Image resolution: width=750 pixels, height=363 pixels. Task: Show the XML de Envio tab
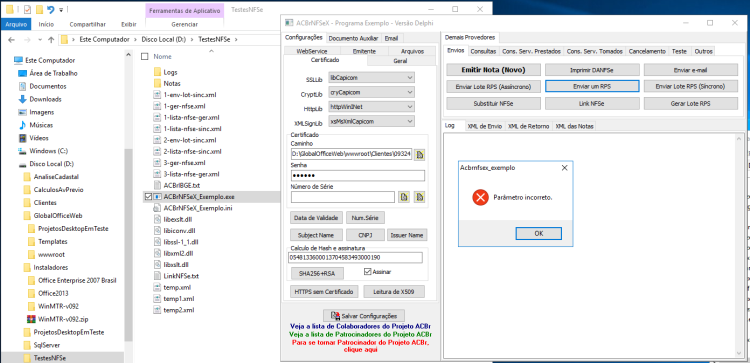[x=485, y=126]
